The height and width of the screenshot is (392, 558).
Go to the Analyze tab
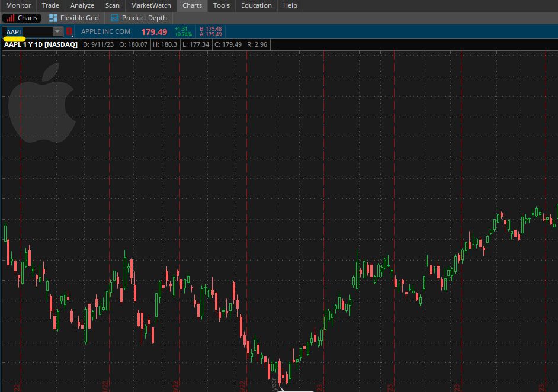pyautogui.click(x=82, y=5)
